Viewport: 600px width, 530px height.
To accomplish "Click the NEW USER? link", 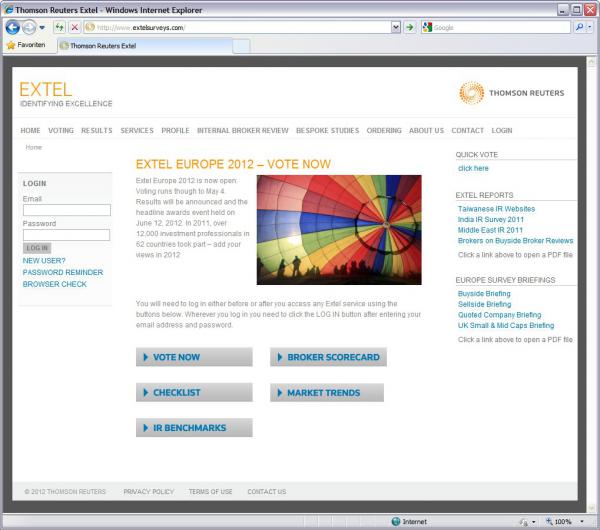I will pyautogui.click(x=44, y=261).
